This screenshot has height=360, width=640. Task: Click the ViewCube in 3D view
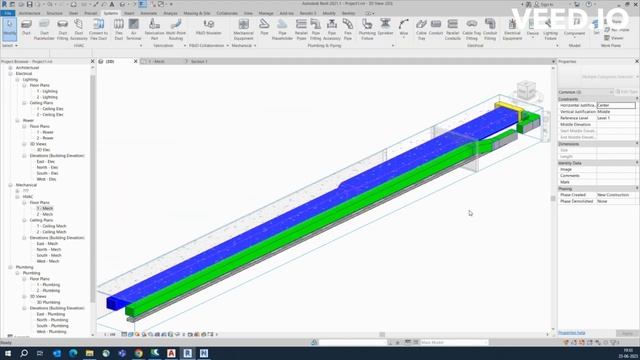click(x=526, y=90)
